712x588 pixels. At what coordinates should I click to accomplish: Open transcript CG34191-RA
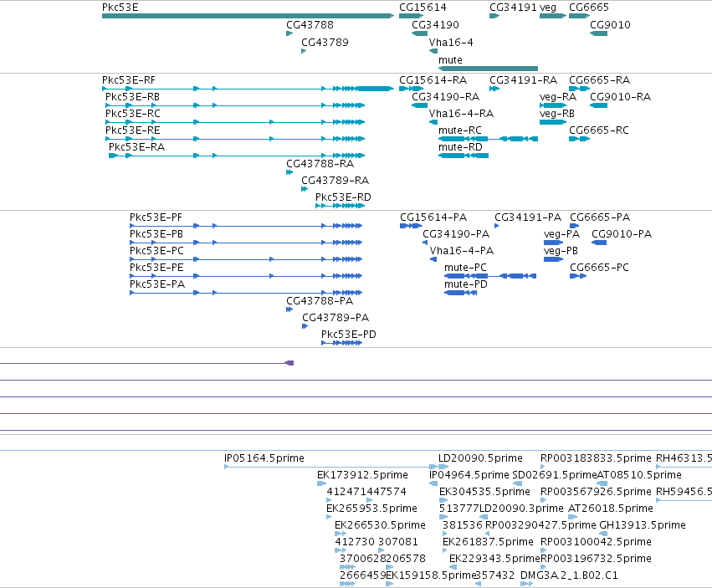(x=524, y=80)
